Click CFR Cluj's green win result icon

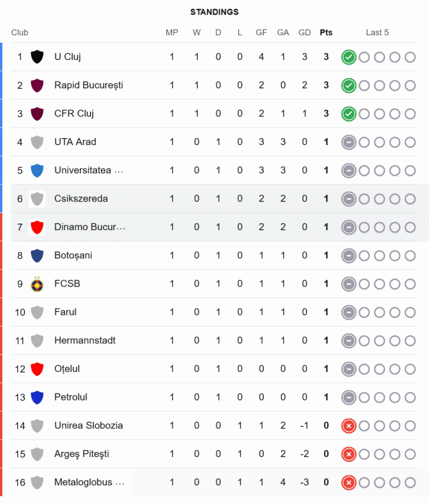pyautogui.click(x=348, y=114)
